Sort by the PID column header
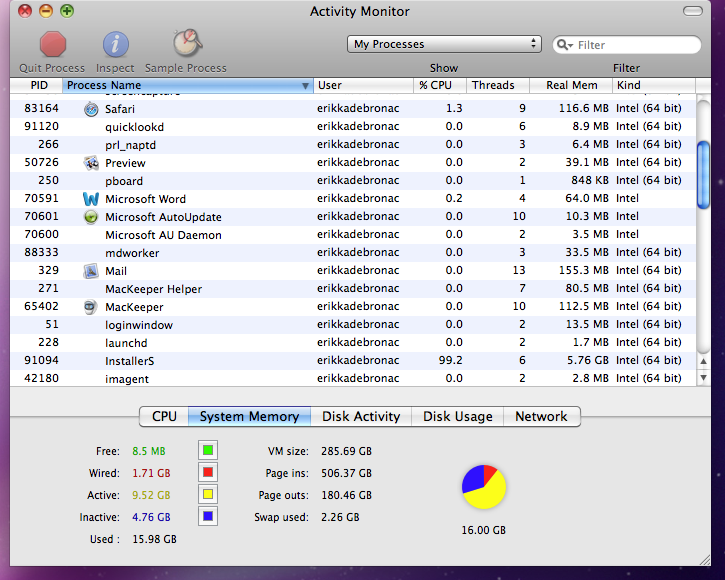This screenshot has width=725, height=580. [36, 85]
